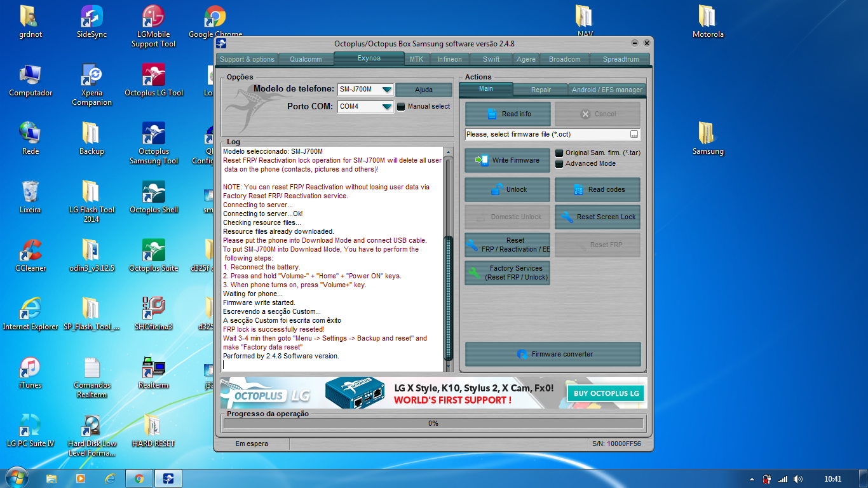This screenshot has height=488, width=868.
Task: Launch Realterm desktop shortcut
Action: (x=153, y=372)
